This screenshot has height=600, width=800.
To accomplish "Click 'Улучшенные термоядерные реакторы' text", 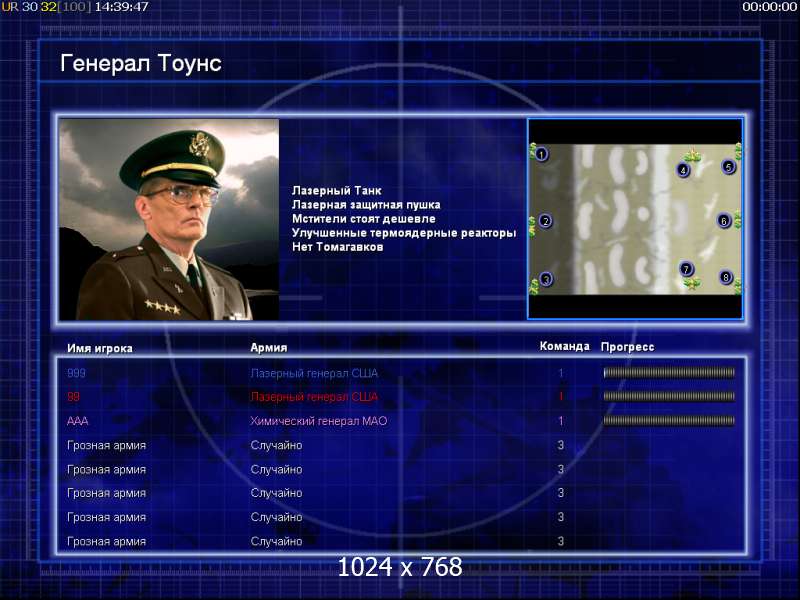I will pos(404,233).
